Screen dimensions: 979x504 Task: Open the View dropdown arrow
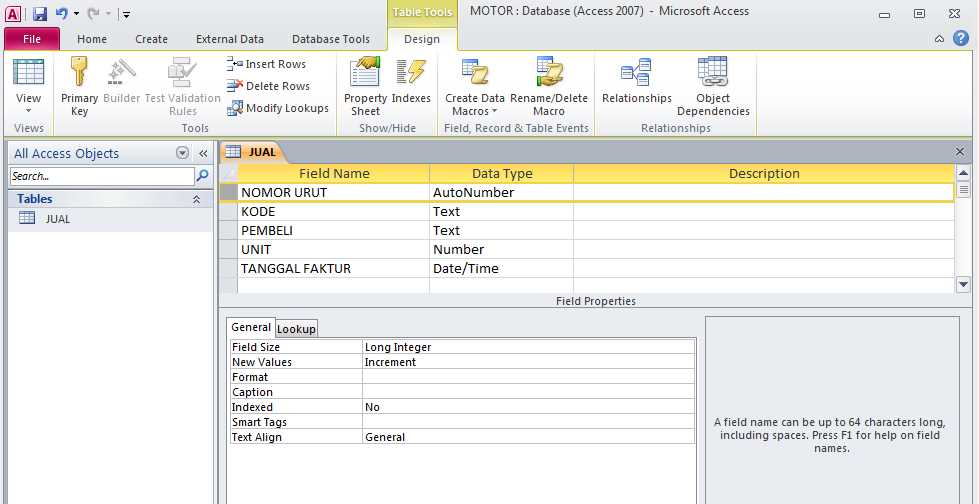click(x=28, y=111)
